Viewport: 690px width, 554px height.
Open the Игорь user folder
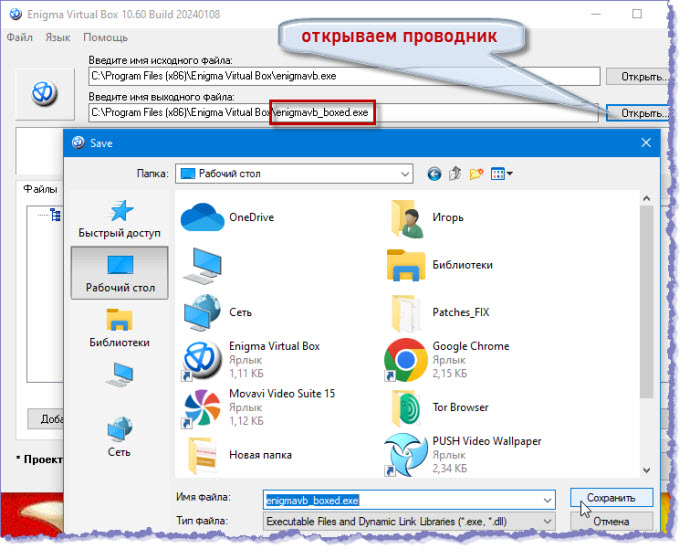point(426,218)
